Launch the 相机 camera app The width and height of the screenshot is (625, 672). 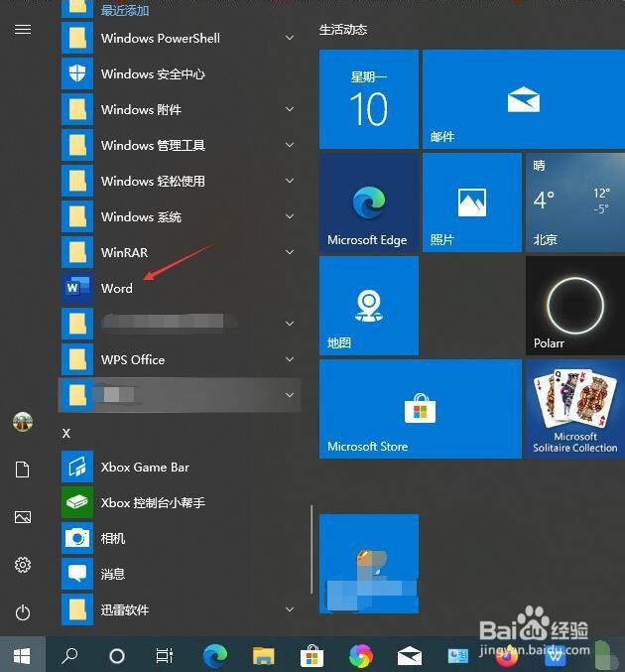click(x=180, y=538)
